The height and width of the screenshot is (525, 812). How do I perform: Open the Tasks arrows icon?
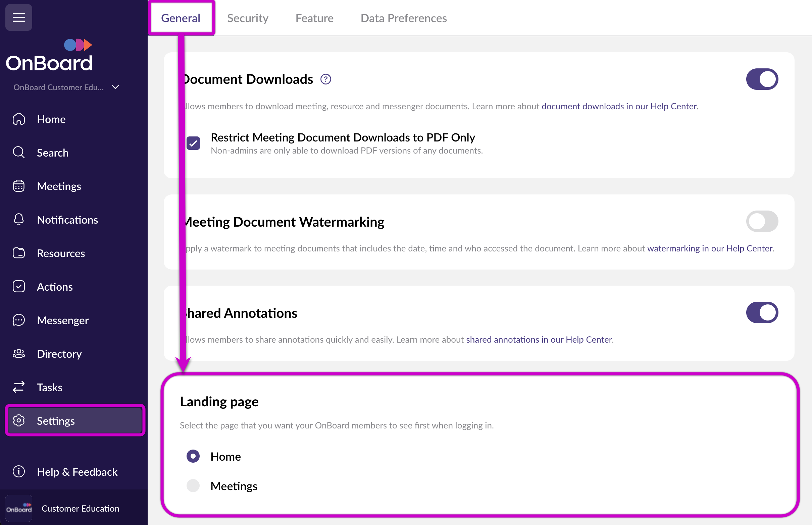coord(19,387)
